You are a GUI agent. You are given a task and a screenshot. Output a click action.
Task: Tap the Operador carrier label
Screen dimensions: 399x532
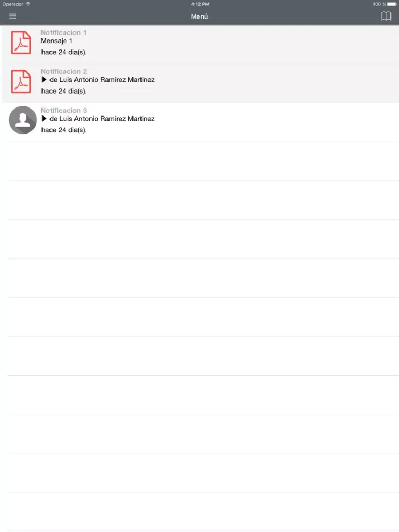(x=13, y=4)
